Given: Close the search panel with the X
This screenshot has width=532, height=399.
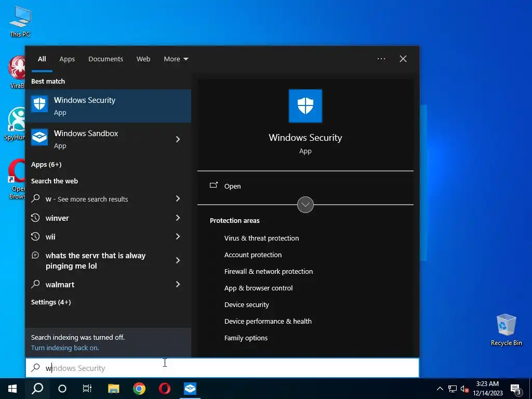Looking at the screenshot, I should 403,59.
